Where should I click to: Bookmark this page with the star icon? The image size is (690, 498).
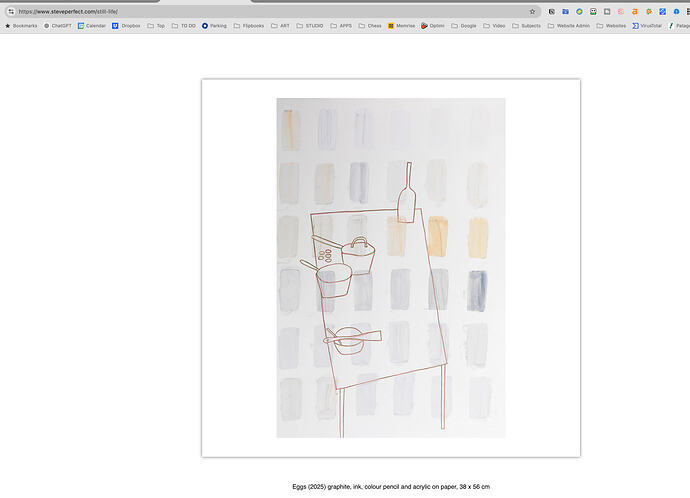tap(532, 11)
